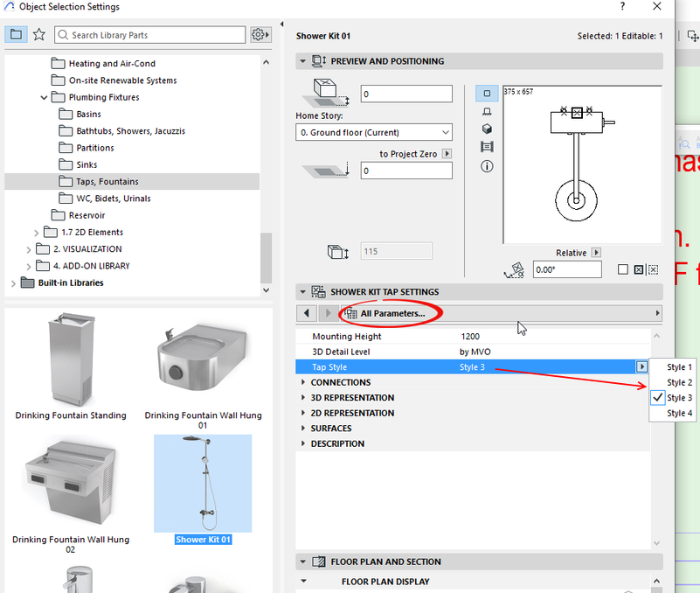Expand the 2D REPRESENTATION group
This screenshot has height=593, width=700.
point(303,413)
